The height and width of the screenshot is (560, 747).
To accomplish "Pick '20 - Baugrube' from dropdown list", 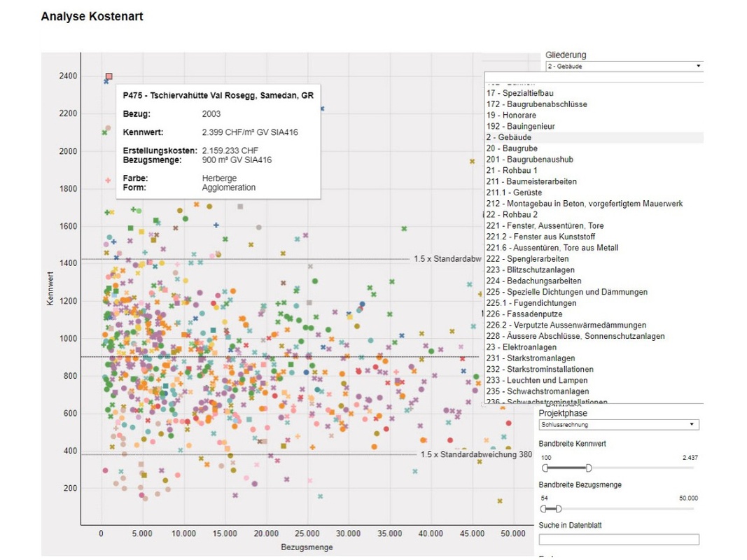I will (594, 148).
